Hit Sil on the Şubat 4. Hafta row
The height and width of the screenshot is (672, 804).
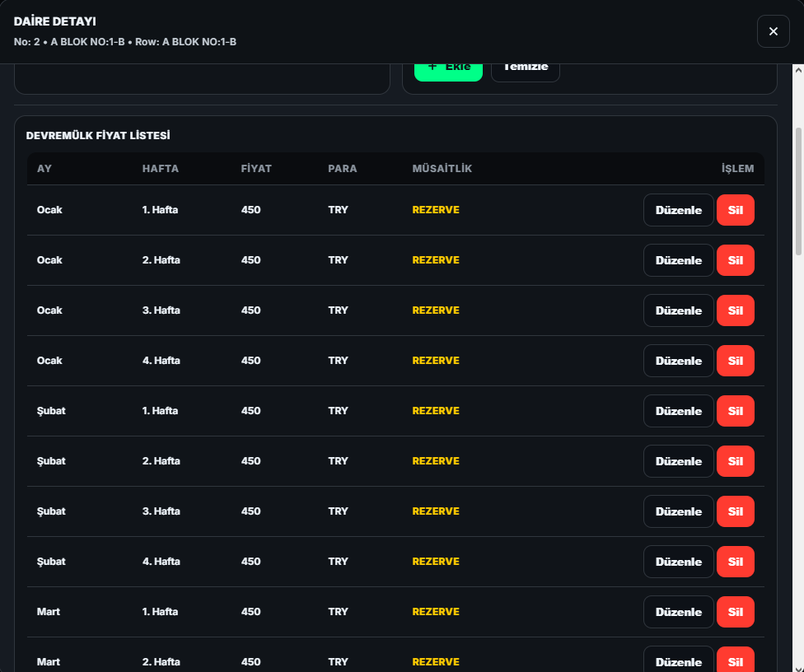tap(735, 562)
